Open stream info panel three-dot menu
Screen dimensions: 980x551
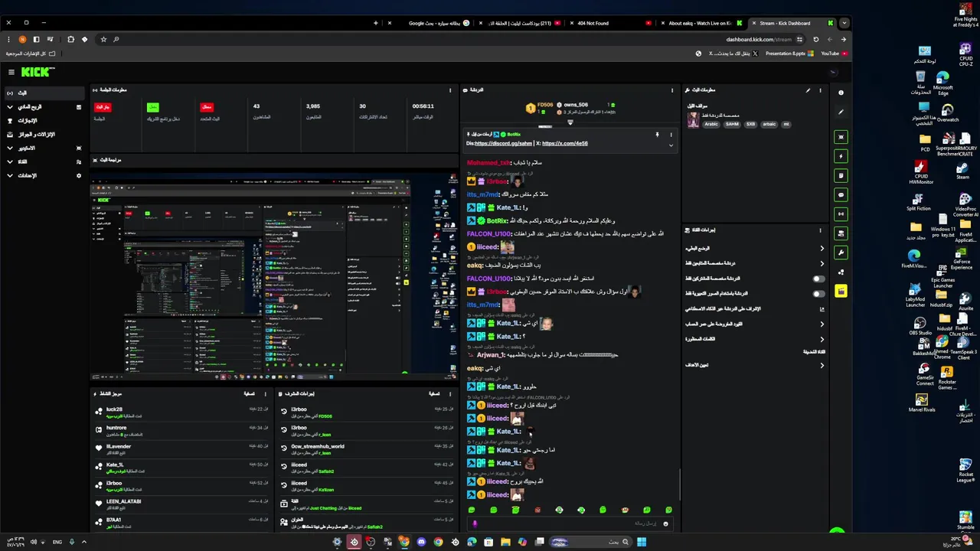[820, 90]
